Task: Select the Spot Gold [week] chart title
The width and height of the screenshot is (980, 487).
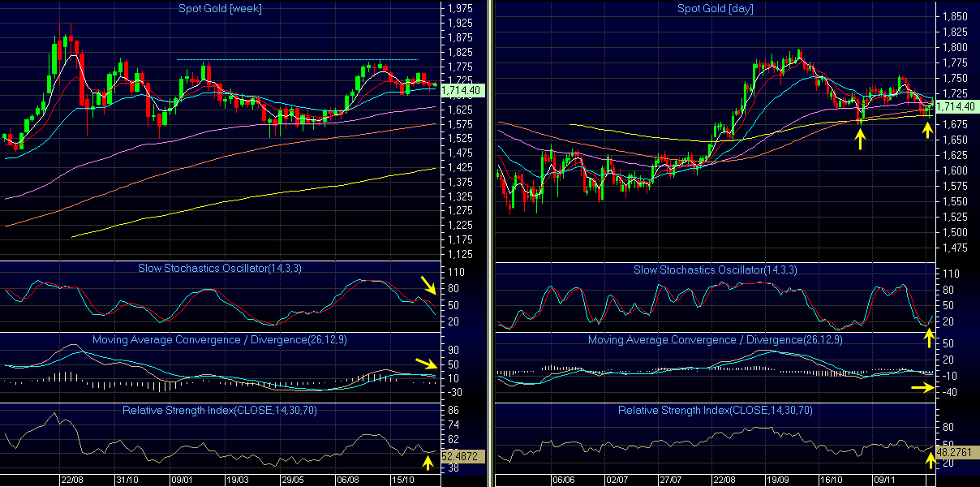Action: pos(220,8)
